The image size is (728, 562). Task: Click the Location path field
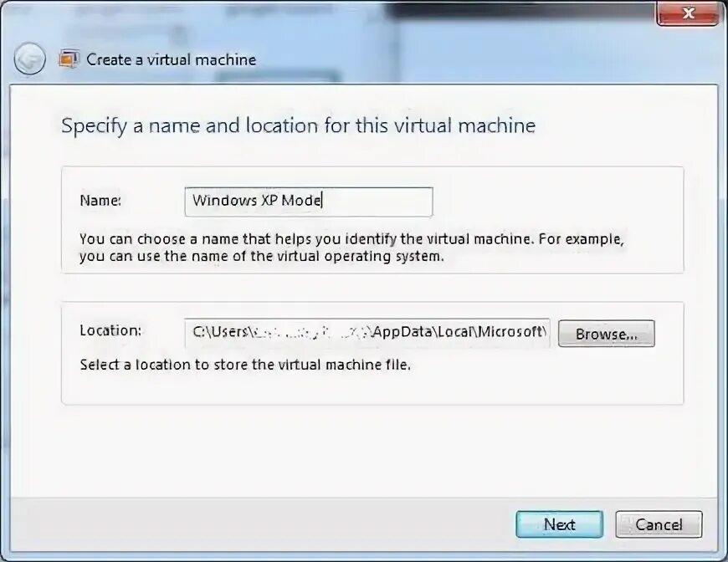pyautogui.click(x=367, y=333)
